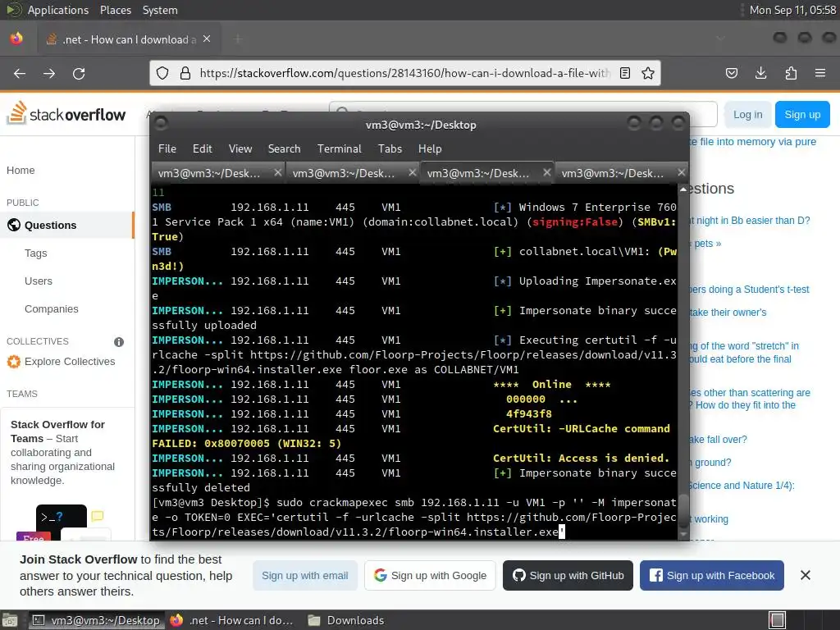Image resolution: width=840 pixels, height=630 pixels.
Task: Click the Stack Overflow logo
Action: pyautogui.click(x=66, y=113)
